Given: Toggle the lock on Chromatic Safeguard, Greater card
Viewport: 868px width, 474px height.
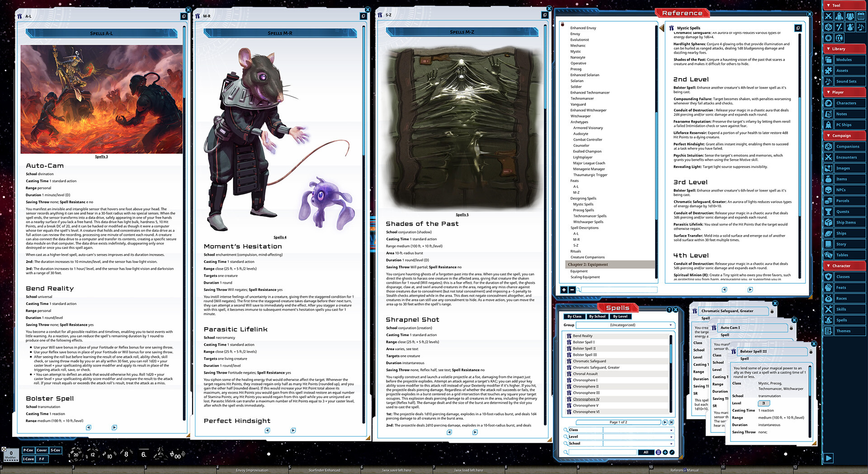Looking at the screenshot, I should pyautogui.click(x=771, y=311).
